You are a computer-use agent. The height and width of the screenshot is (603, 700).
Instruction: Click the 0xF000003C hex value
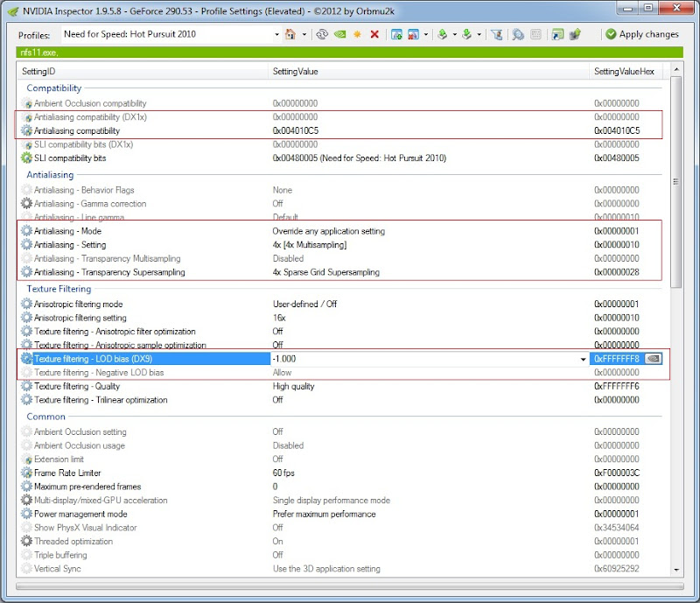tap(617, 473)
